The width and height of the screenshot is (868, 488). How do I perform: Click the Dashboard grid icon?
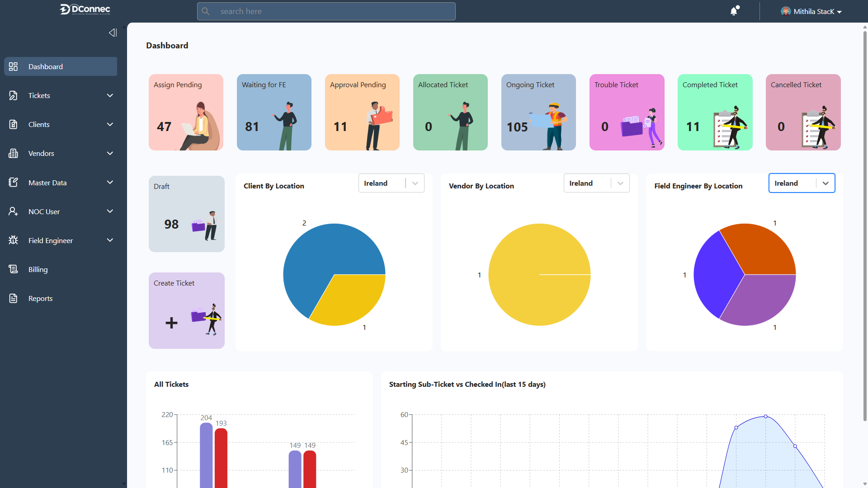pos(13,66)
